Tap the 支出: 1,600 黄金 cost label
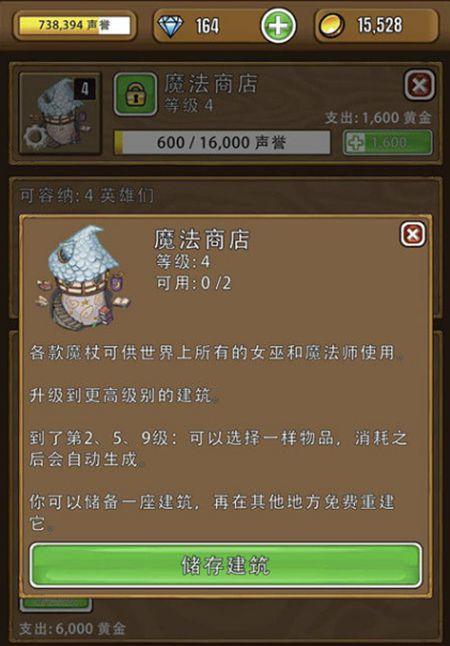 378,118
